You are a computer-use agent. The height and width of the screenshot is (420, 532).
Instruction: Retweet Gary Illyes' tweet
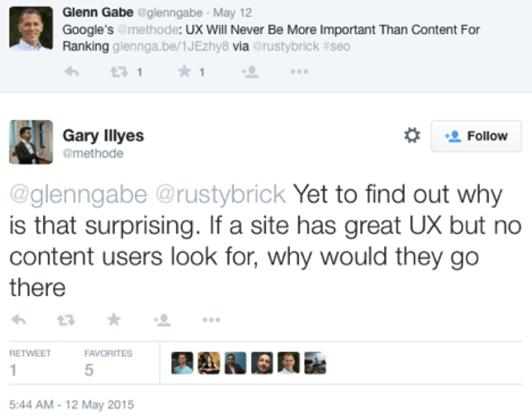(x=66, y=320)
